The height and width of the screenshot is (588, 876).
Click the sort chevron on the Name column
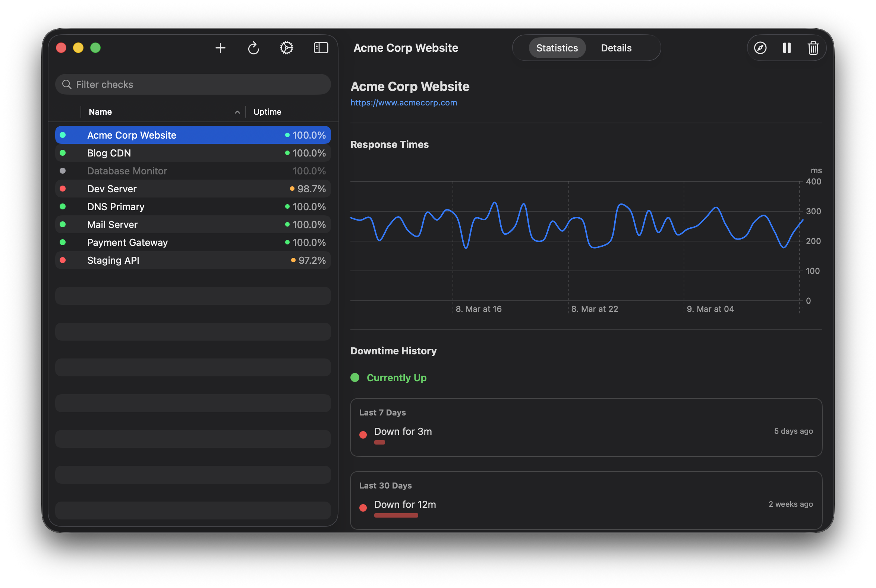coord(237,111)
